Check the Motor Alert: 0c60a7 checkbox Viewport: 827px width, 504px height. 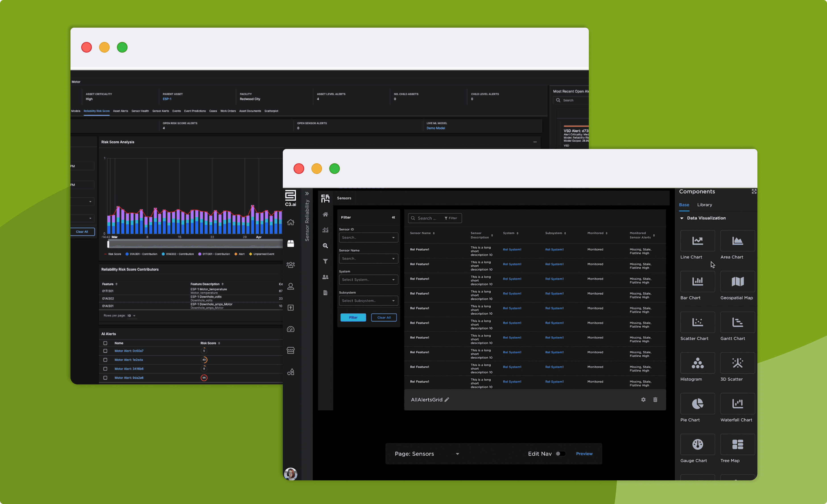tap(105, 351)
